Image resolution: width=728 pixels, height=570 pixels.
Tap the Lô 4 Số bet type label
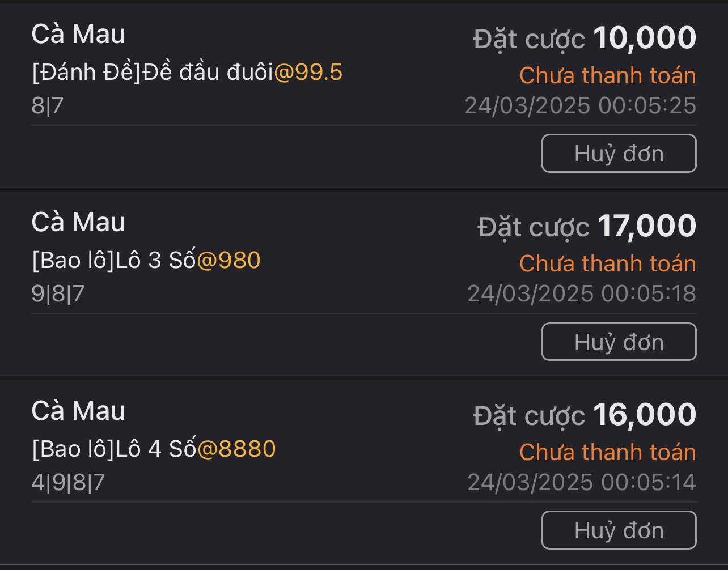pyautogui.click(x=115, y=449)
